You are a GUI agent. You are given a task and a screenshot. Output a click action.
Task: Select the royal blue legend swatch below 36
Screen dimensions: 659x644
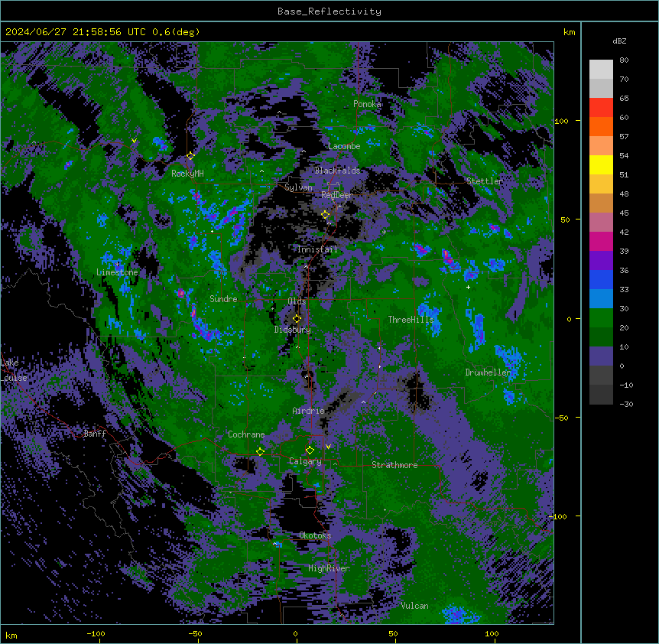[601, 279]
